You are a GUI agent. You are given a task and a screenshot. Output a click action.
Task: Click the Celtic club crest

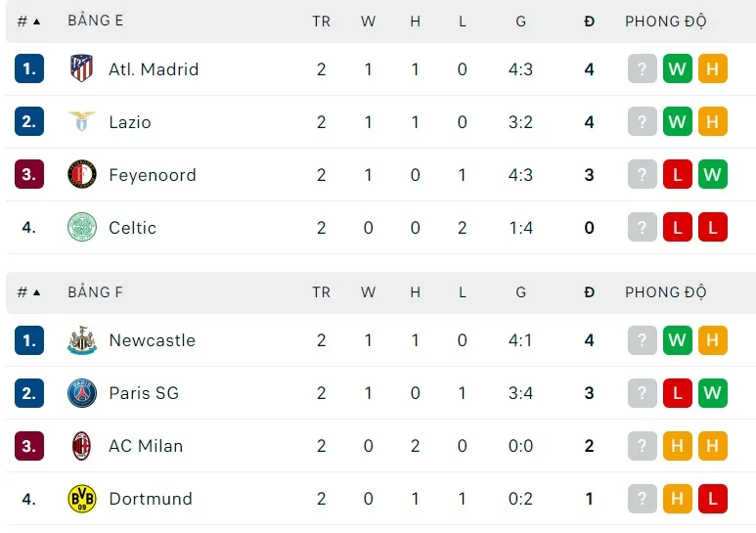coord(82,228)
